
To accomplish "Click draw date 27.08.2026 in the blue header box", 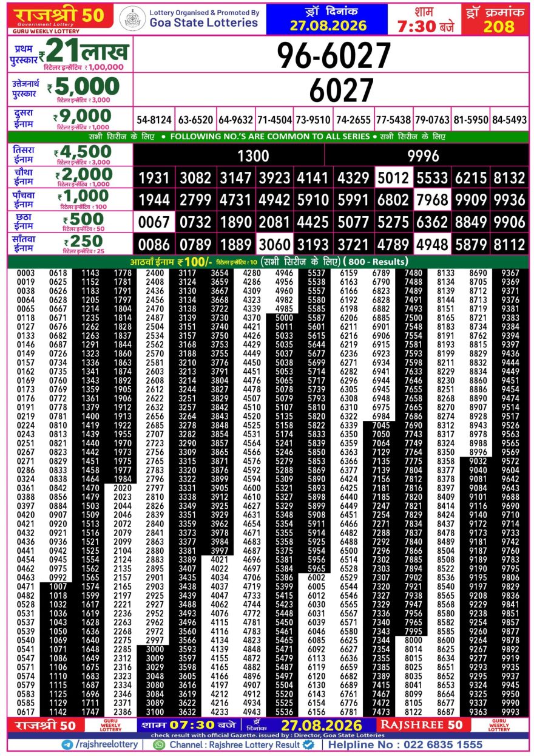I will point(328,26).
